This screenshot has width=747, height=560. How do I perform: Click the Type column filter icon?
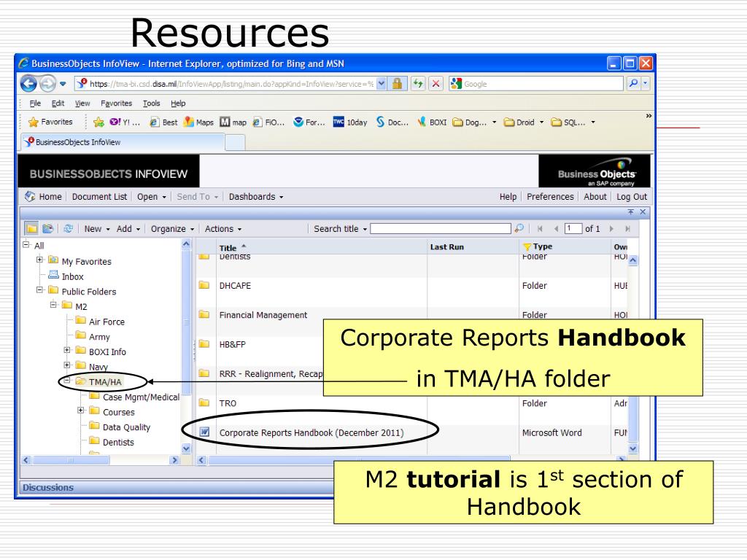527,246
